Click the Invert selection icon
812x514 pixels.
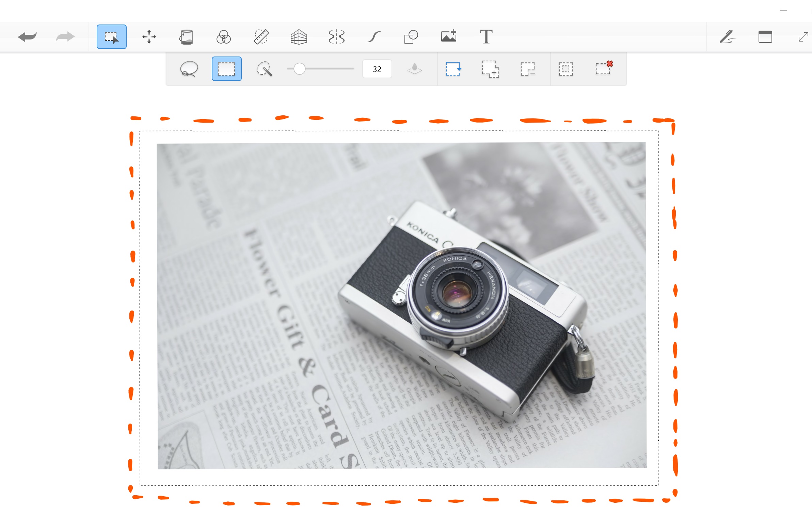[x=566, y=69]
